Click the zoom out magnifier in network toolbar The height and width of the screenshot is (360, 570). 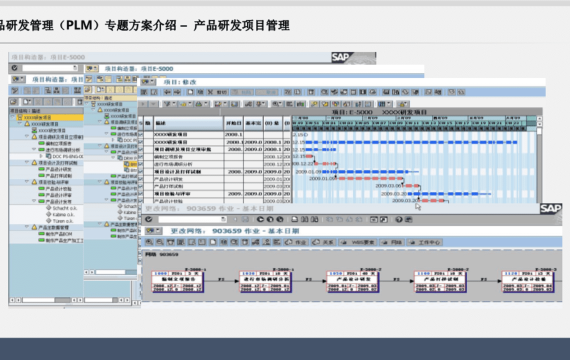click(x=160, y=242)
